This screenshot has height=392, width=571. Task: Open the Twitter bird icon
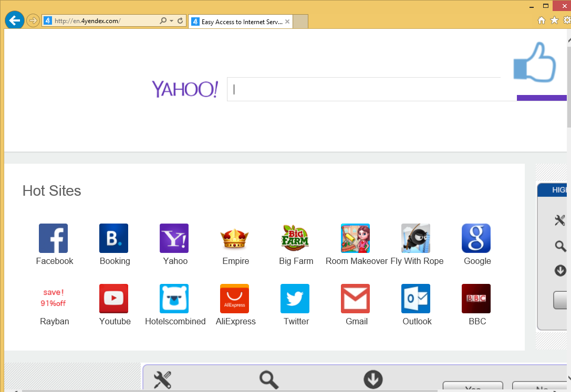[295, 299]
